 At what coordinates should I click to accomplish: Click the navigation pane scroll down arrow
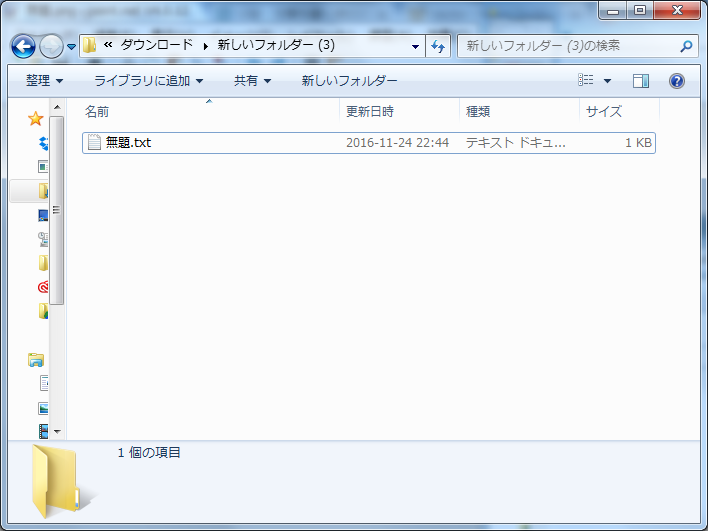click(x=57, y=432)
